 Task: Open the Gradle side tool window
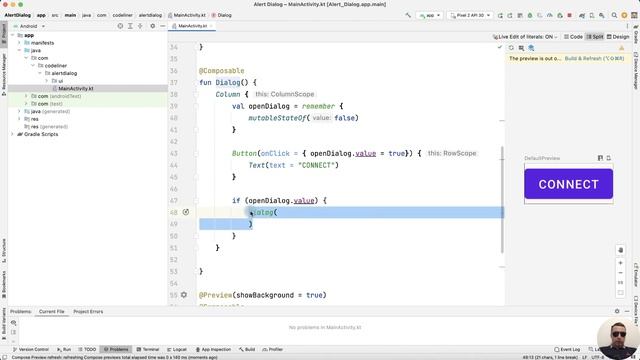pos(636,33)
